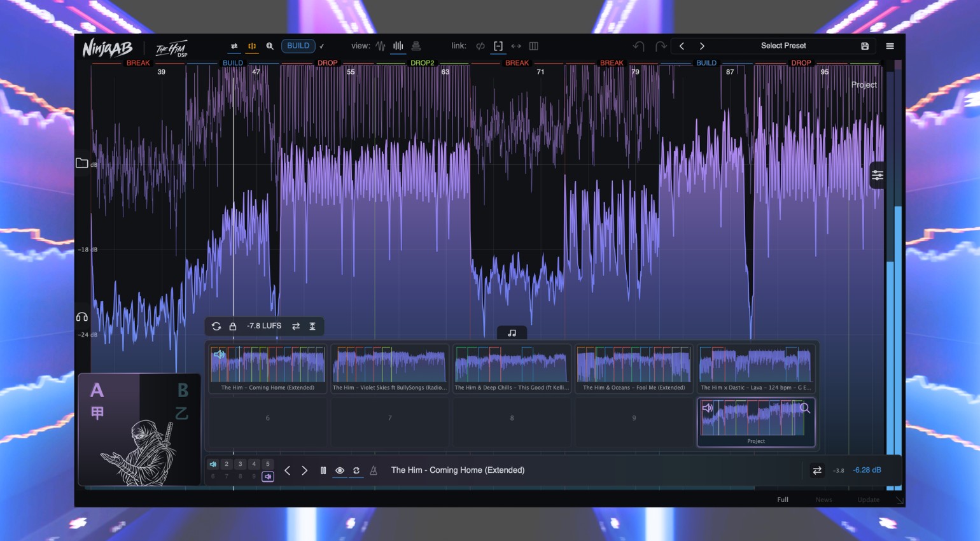Switch to waveform view icon
Image resolution: width=980 pixels, height=541 pixels.
[x=381, y=46]
